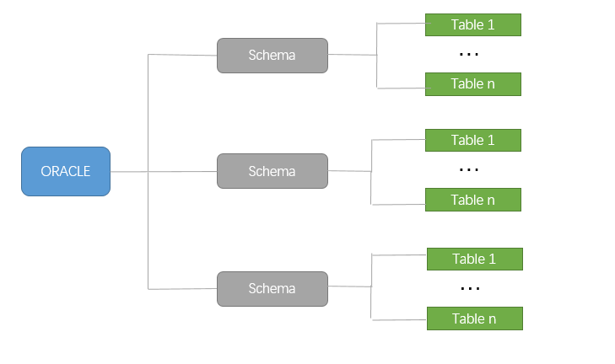
Task: Pick Table n in the bottom group
Action: (474, 318)
